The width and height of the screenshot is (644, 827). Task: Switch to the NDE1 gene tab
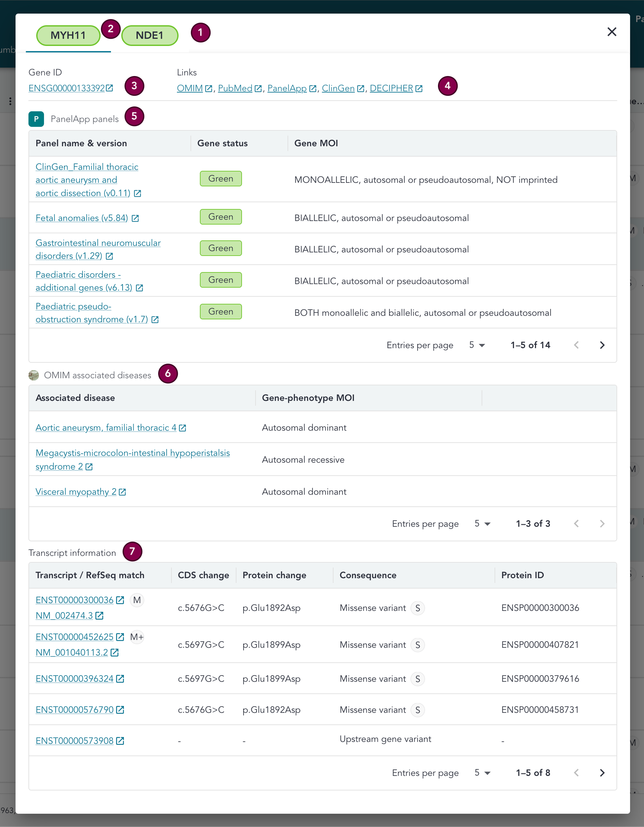[x=149, y=36]
